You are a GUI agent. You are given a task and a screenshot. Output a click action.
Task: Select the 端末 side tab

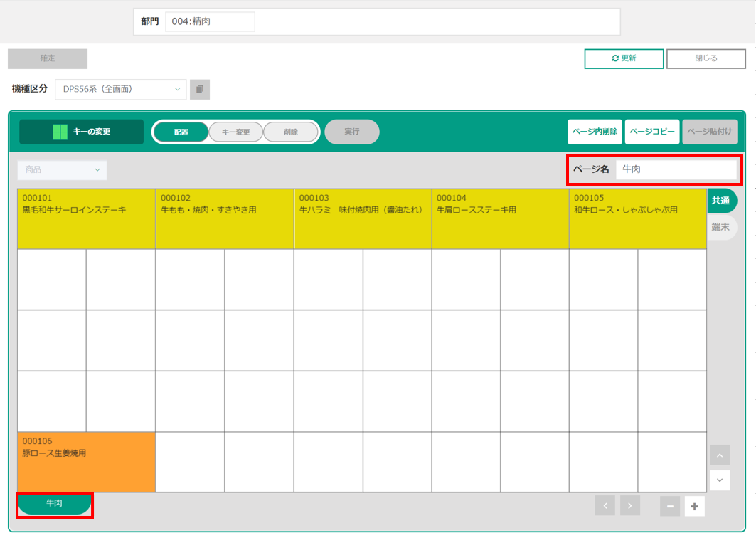(720, 227)
